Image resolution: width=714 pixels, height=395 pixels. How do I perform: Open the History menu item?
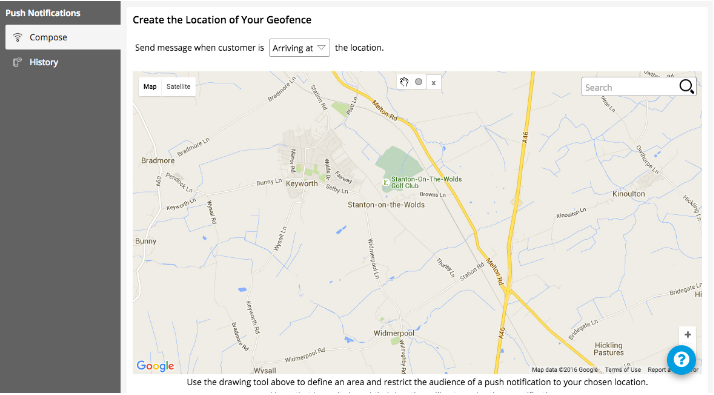click(x=63, y=62)
